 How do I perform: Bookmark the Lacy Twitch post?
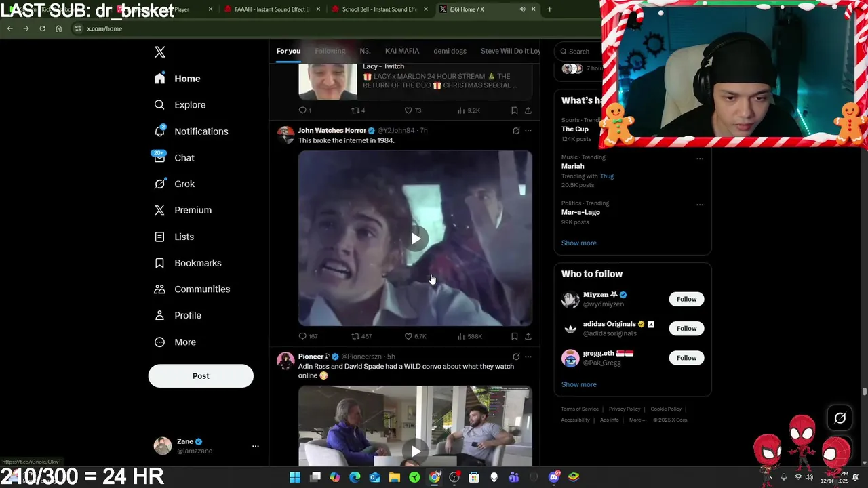515,110
